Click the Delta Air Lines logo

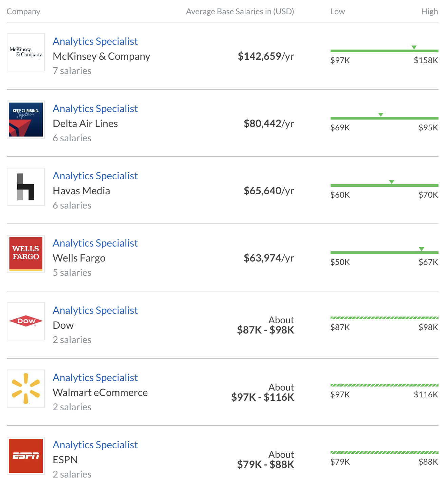[26, 120]
